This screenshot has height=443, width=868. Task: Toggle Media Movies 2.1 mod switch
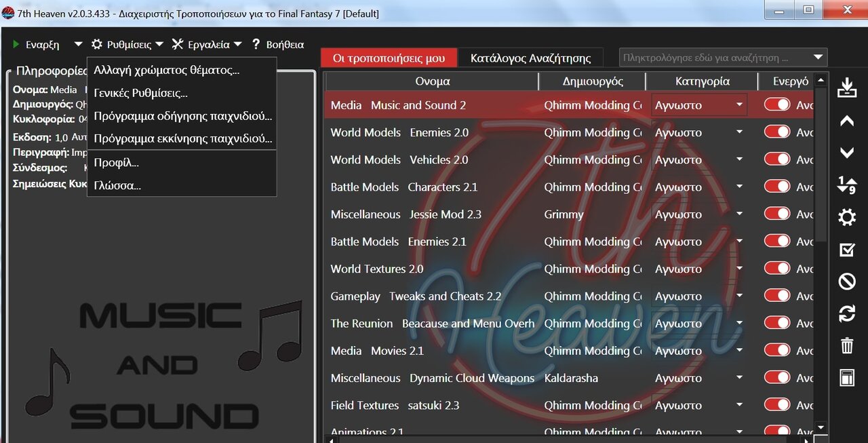[777, 351]
